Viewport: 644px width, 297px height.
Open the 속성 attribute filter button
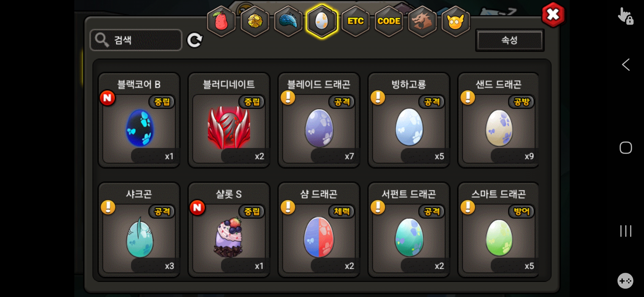pyautogui.click(x=510, y=40)
